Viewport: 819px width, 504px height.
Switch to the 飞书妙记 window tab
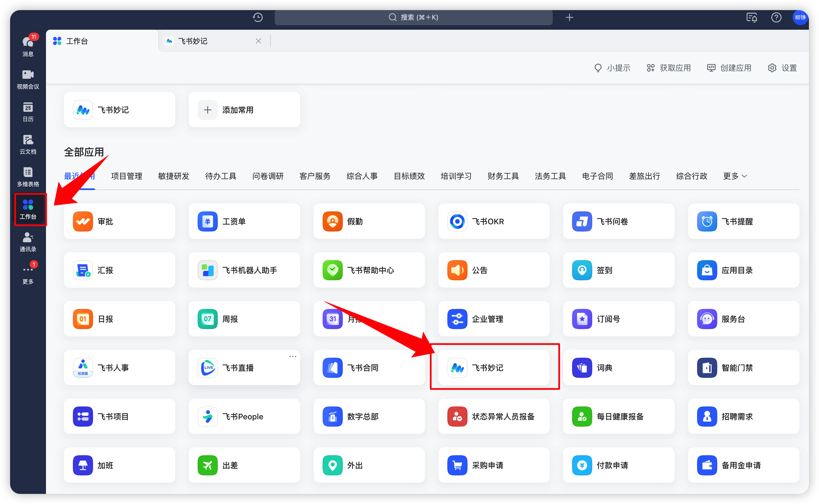point(213,41)
